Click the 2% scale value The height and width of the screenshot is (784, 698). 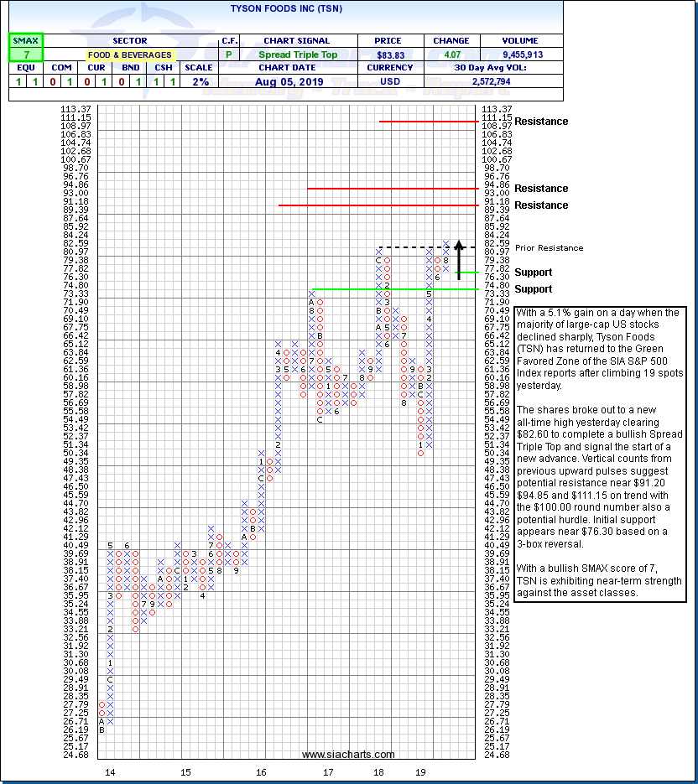(x=199, y=81)
